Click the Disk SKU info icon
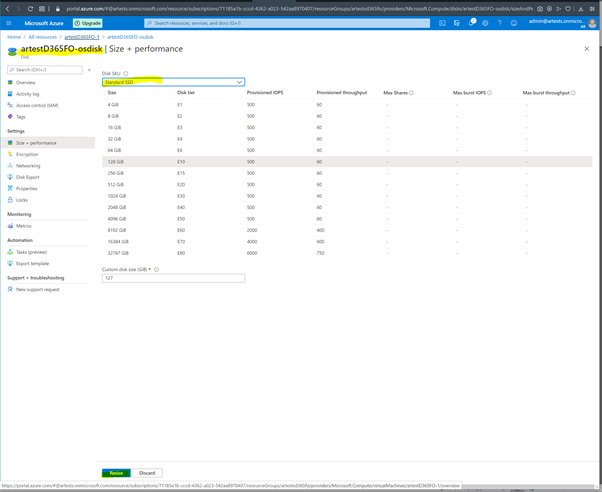 [126, 73]
